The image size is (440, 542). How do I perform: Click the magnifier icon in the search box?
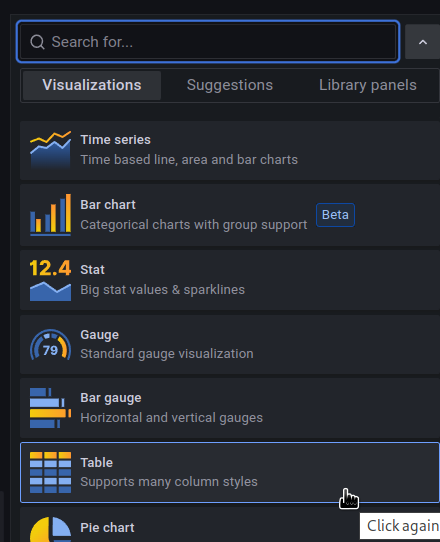point(37,42)
